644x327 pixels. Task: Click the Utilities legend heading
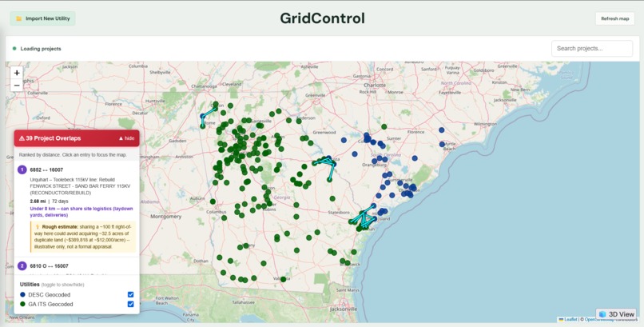[x=30, y=285]
